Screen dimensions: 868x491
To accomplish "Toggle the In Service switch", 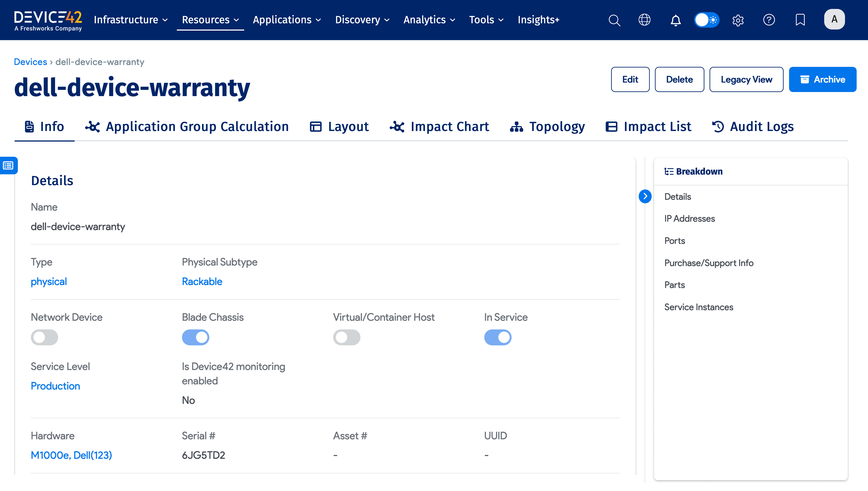I will pos(498,337).
